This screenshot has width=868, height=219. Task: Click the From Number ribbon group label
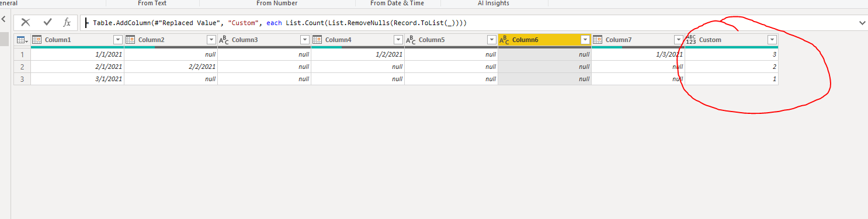click(277, 3)
